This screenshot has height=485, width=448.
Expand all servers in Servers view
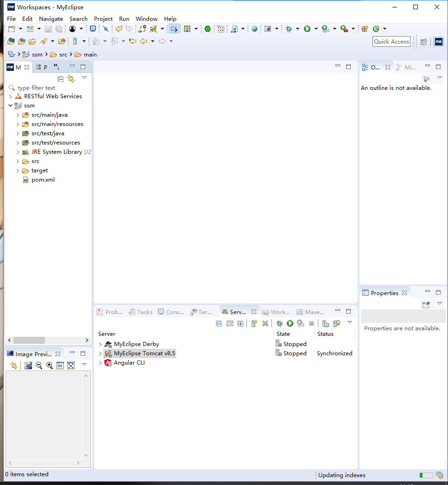coord(240,323)
